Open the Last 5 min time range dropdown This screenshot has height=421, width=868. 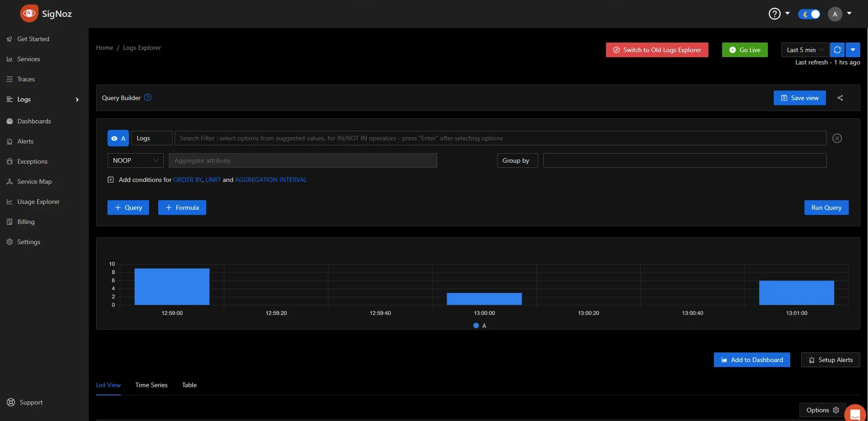tap(805, 50)
